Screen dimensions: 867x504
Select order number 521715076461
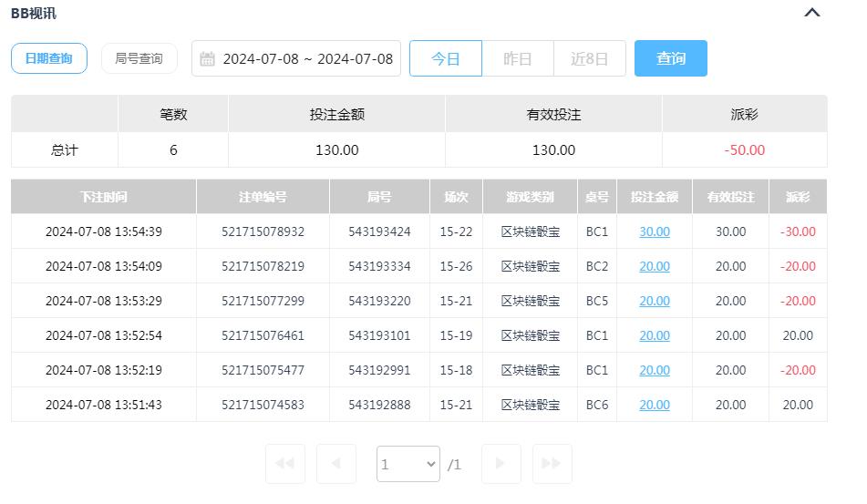(x=263, y=335)
